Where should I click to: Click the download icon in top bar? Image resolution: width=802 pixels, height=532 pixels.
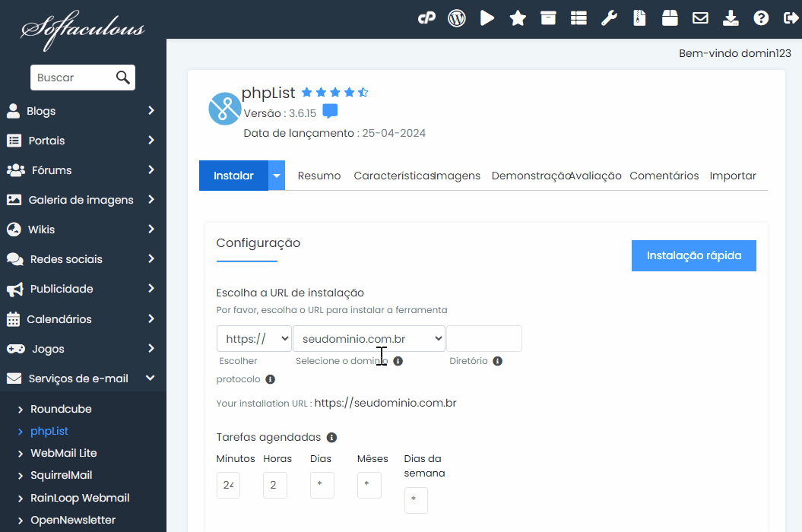coord(731,18)
